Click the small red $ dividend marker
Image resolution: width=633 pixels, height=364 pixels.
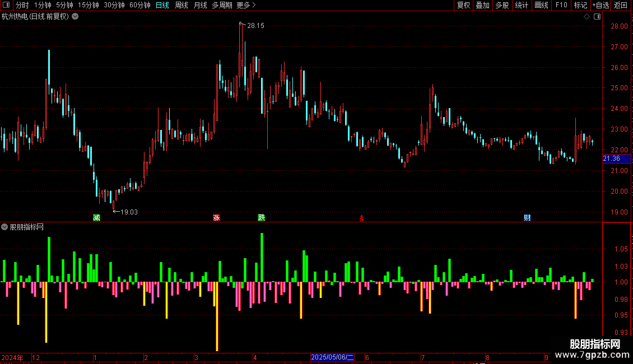pyautogui.click(x=362, y=218)
